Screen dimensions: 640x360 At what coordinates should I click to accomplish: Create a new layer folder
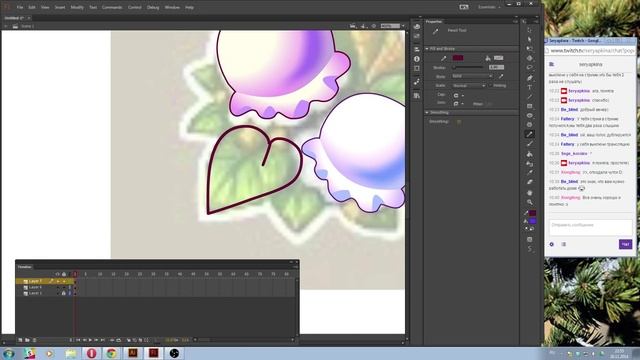click(x=27, y=340)
